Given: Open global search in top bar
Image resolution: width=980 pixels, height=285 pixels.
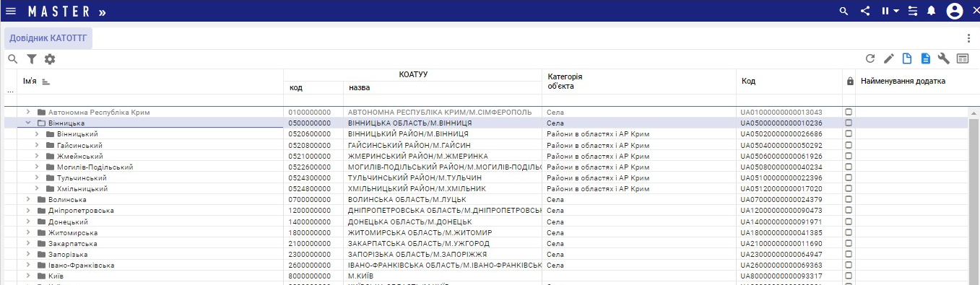Looking at the screenshot, I should pyautogui.click(x=844, y=11).
